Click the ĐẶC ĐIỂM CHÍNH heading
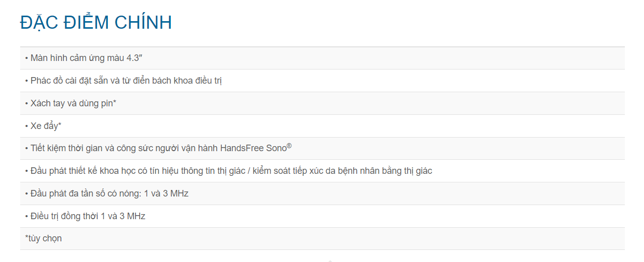Image resolution: width=644 pixels, height=262 pixels. pos(96,23)
